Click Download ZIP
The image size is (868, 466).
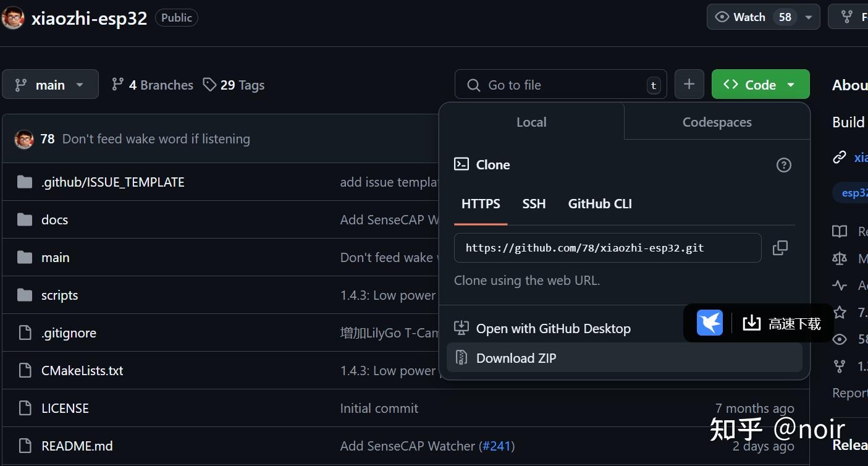coord(516,358)
